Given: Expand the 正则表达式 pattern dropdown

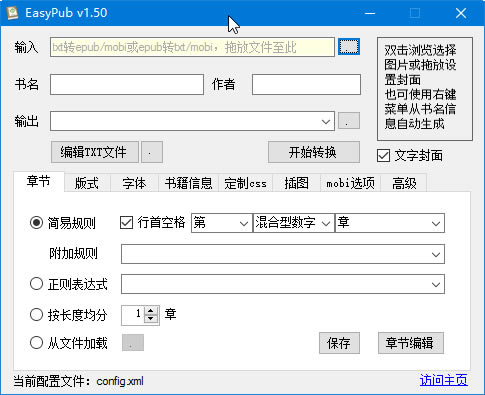Looking at the screenshot, I should (436, 284).
